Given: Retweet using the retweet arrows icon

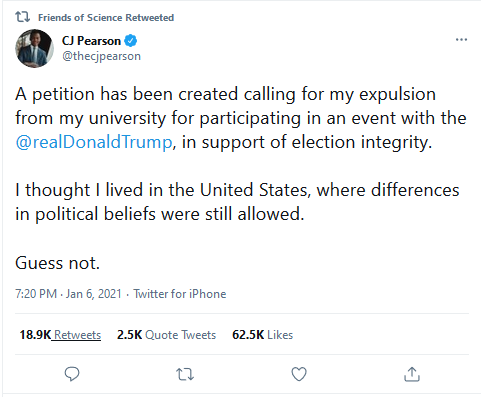Looking at the screenshot, I should pyautogui.click(x=185, y=374).
